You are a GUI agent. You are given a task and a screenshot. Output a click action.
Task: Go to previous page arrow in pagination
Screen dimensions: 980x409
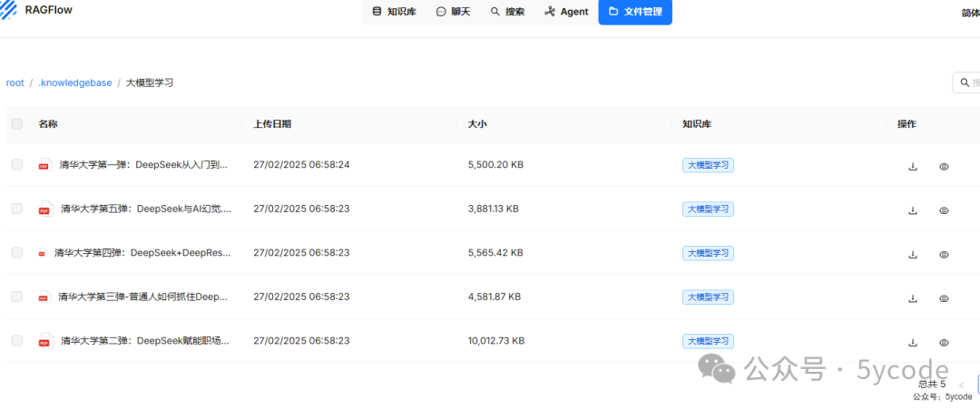click(962, 385)
